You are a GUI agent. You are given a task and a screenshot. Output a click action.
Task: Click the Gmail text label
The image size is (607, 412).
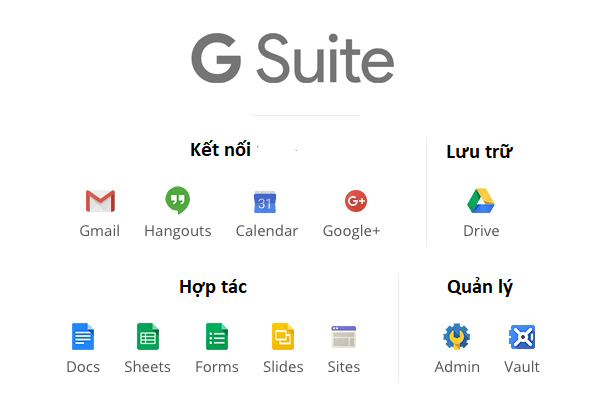pos(99,231)
